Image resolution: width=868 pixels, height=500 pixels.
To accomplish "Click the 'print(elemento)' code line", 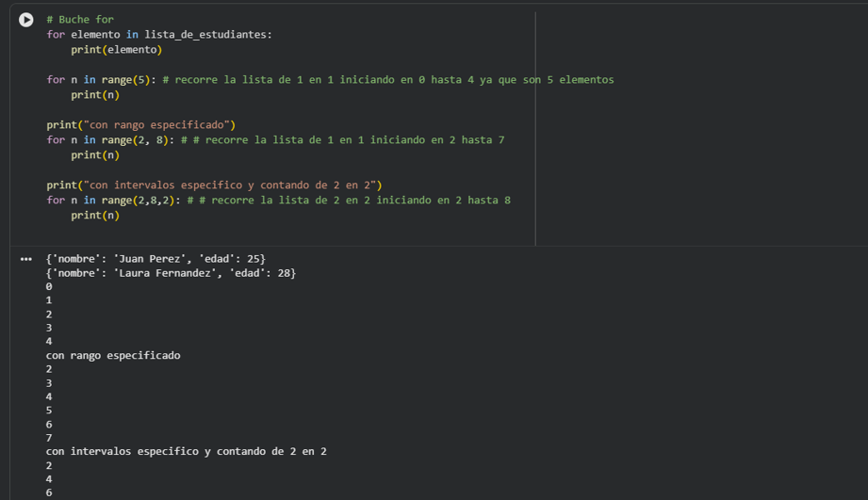I will pos(116,49).
